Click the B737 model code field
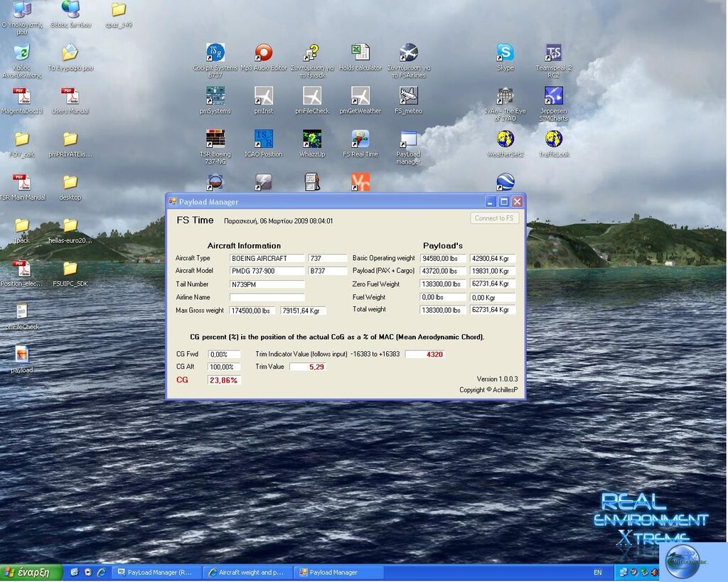 point(328,271)
